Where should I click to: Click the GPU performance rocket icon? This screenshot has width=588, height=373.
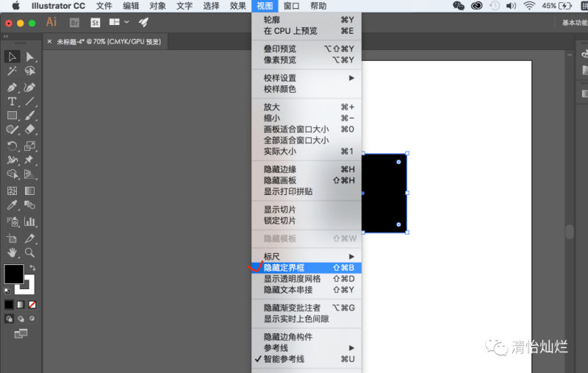click(143, 22)
